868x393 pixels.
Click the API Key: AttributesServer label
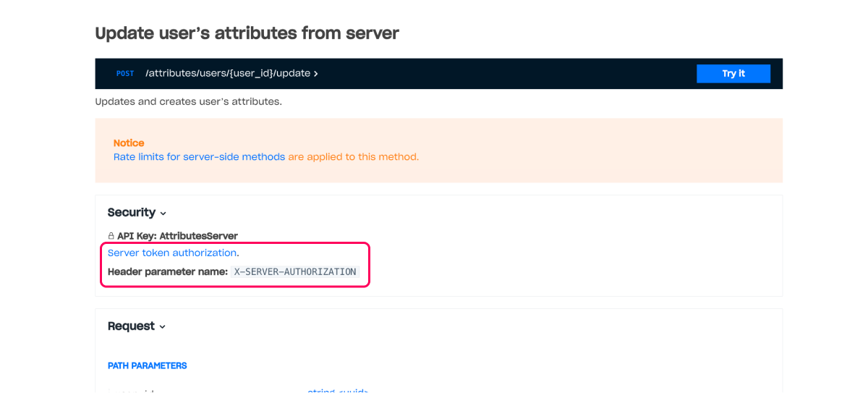tap(177, 236)
